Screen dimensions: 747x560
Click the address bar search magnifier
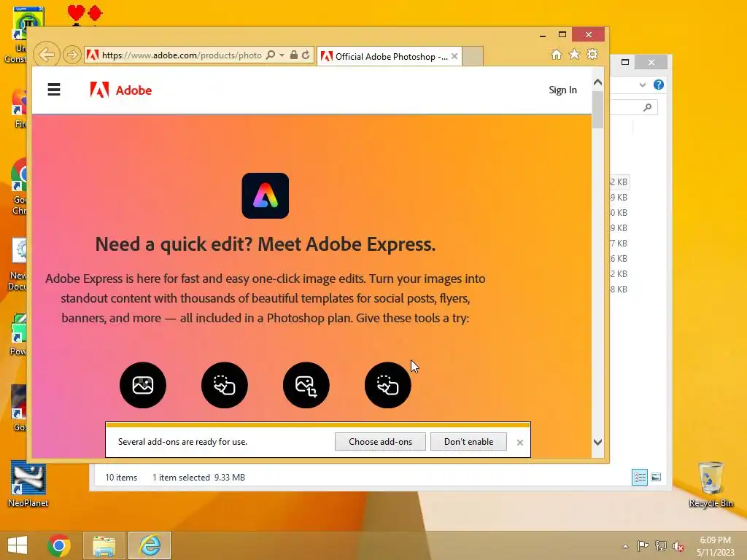(x=271, y=55)
